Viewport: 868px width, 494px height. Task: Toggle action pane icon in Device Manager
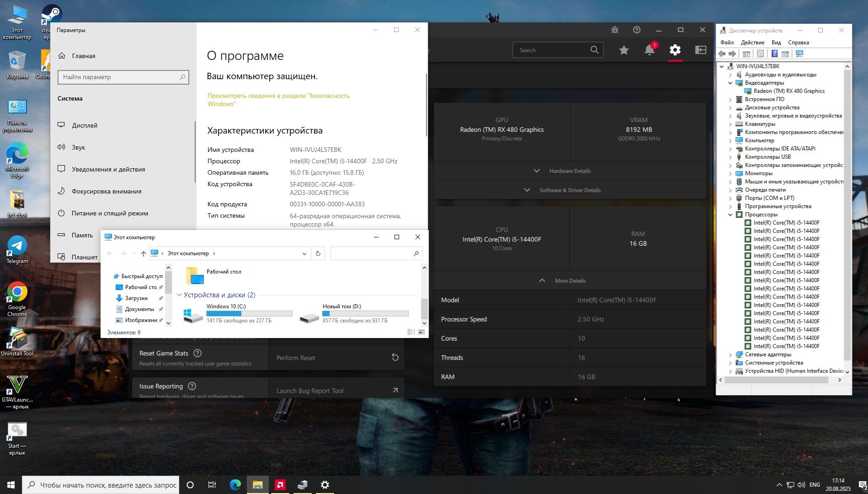point(785,54)
